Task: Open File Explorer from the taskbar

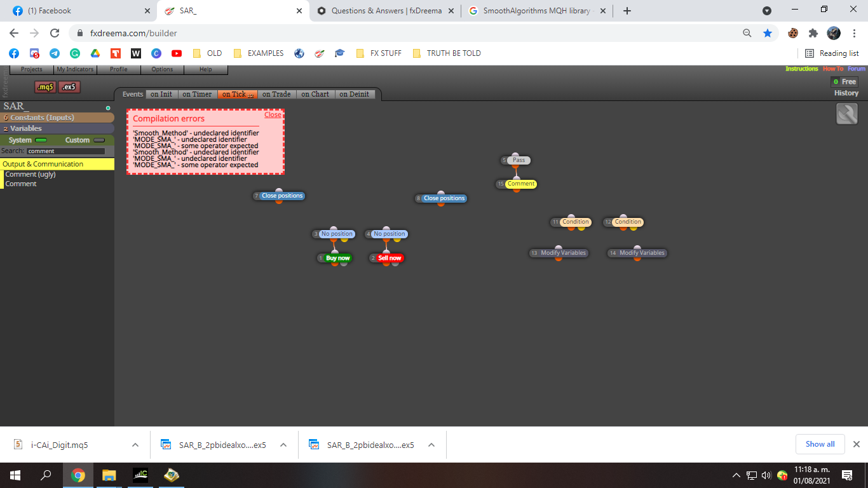Action: (109, 475)
